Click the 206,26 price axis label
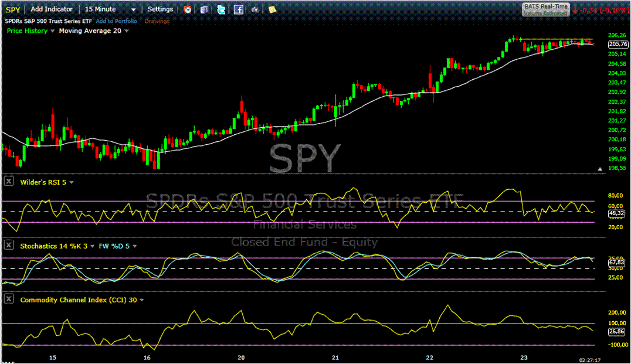 click(617, 35)
